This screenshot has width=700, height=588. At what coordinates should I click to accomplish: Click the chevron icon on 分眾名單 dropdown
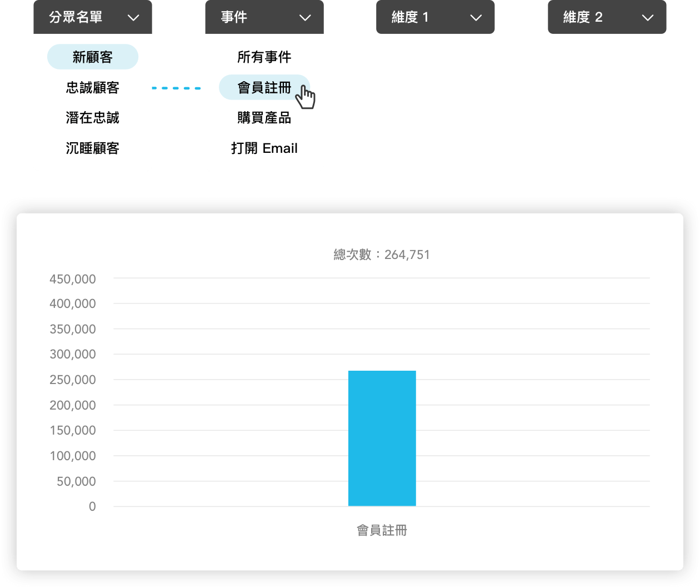[133, 18]
